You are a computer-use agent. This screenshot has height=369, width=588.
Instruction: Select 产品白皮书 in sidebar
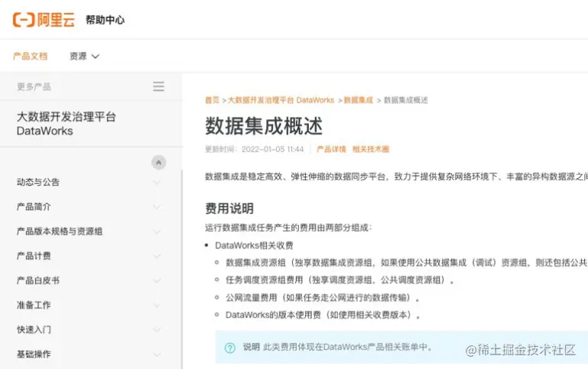coord(38,280)
